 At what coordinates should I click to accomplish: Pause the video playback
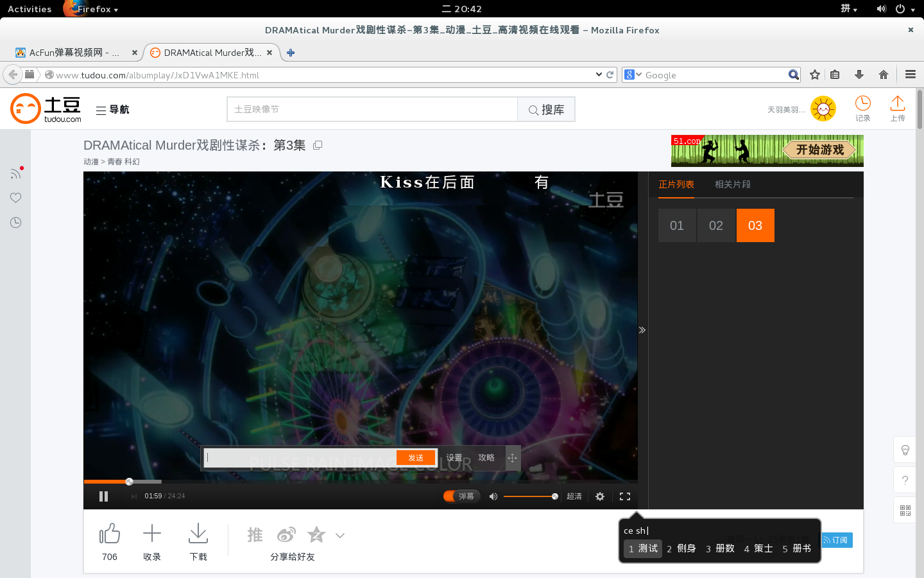coord(103,496)
